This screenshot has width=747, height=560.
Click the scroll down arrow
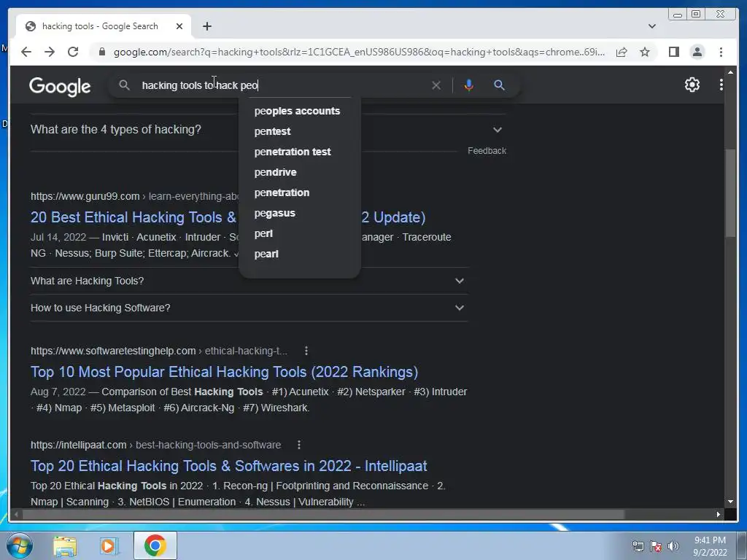click(730, 502)
